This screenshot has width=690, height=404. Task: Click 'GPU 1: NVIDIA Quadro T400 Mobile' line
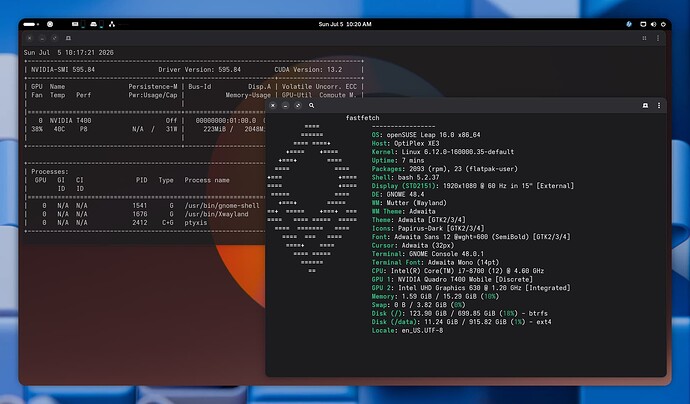coord(452,279)
